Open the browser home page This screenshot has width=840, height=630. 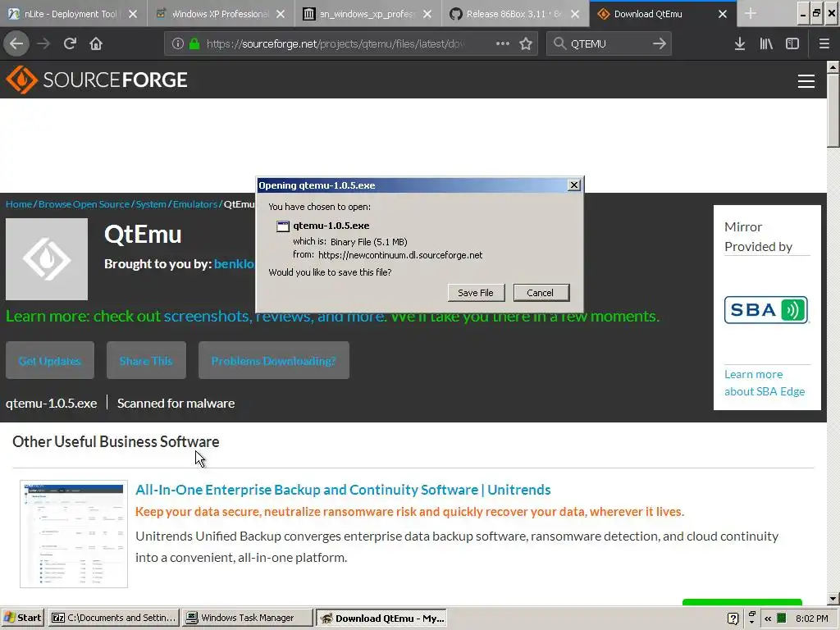(x=96, y=43)
